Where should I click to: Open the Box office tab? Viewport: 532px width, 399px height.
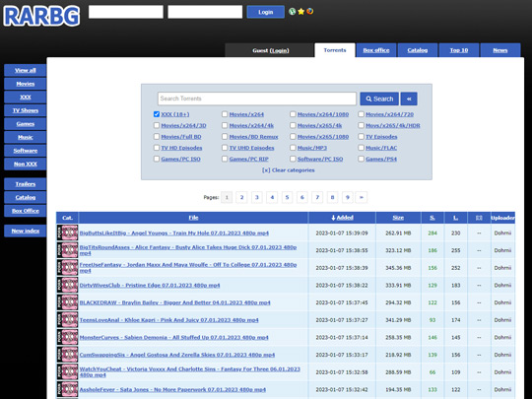click(376, 50)
